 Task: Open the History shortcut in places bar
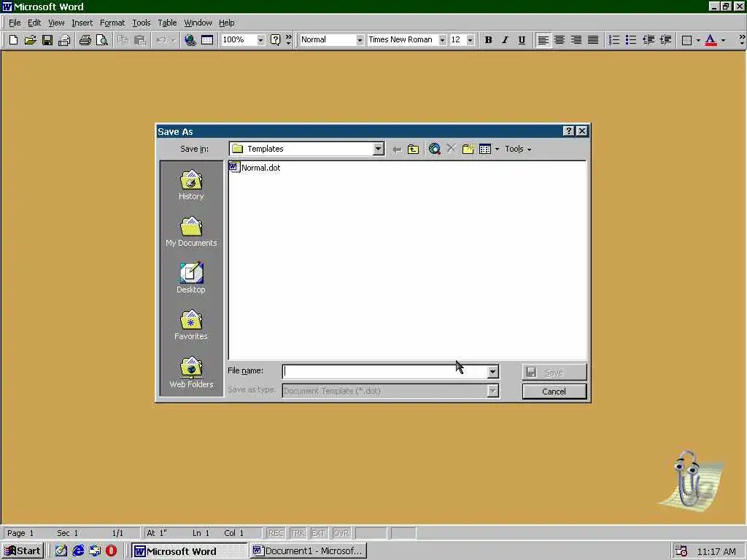191,185
